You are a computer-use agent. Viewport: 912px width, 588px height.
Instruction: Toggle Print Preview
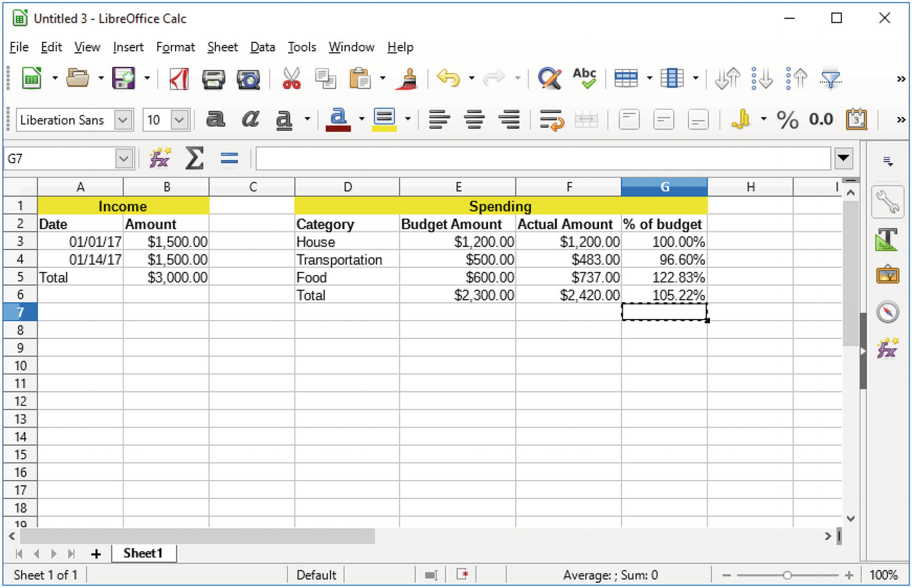click(248, 79)
